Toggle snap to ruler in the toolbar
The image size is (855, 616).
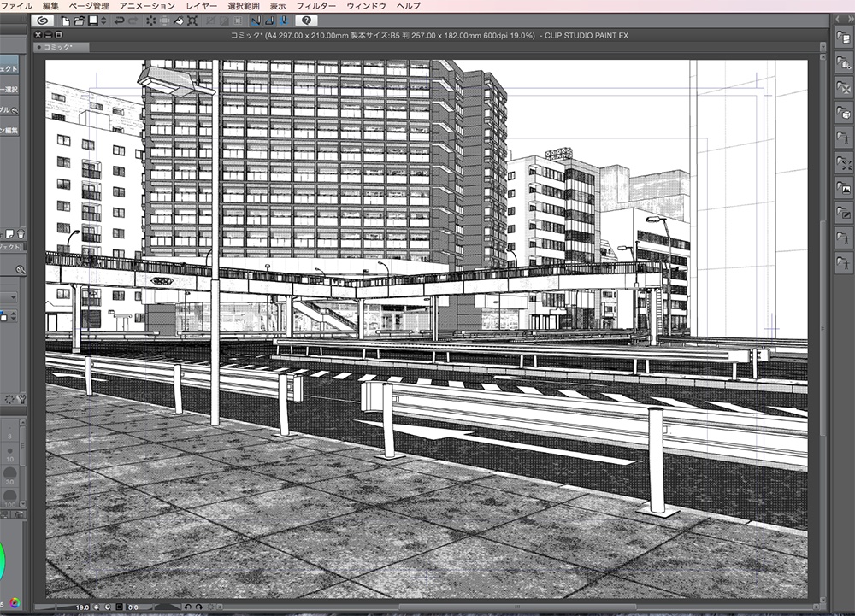(255, 21)
